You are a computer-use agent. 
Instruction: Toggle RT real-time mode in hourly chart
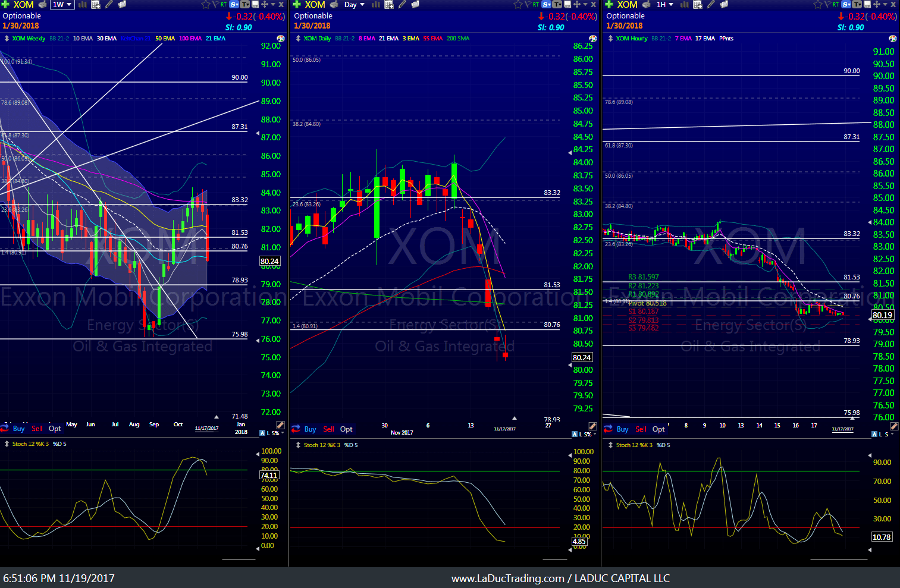point(836,4)
